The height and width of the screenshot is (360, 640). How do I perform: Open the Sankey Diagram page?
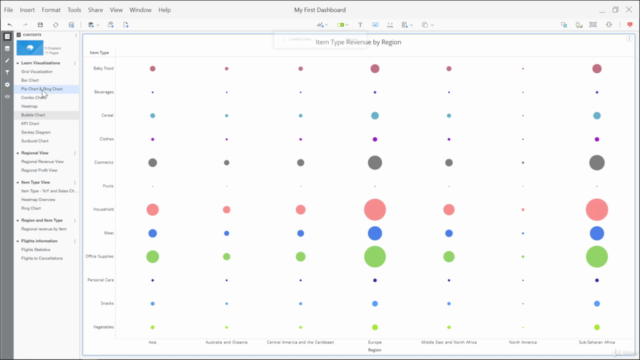pos(36,132)
